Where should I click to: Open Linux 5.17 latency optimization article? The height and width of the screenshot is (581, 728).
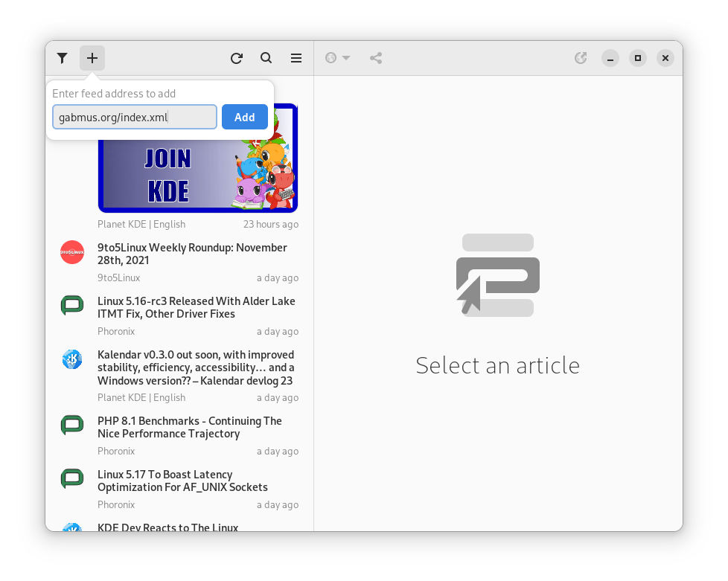(182, 481)
